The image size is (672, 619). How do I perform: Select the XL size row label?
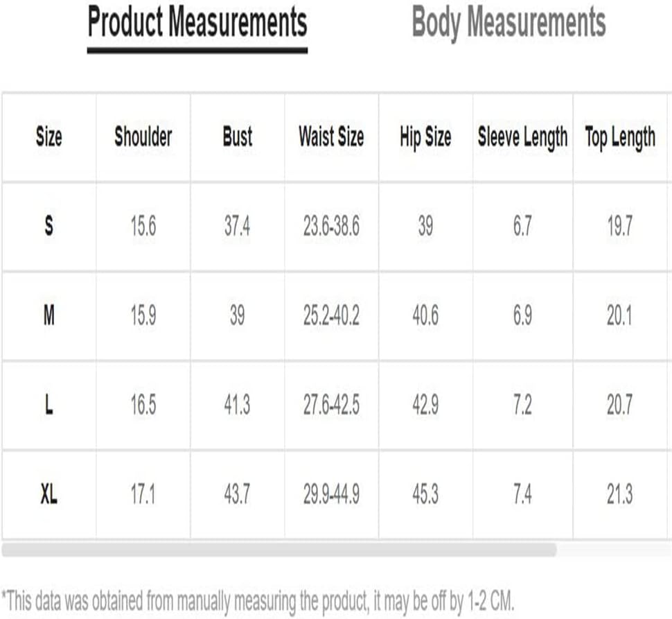tap(49, 494)
